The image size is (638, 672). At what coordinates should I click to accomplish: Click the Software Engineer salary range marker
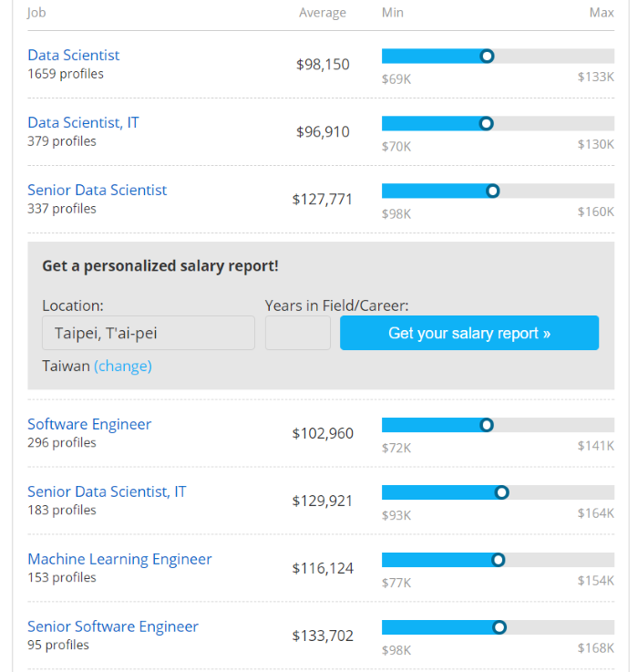coord(487,426)
